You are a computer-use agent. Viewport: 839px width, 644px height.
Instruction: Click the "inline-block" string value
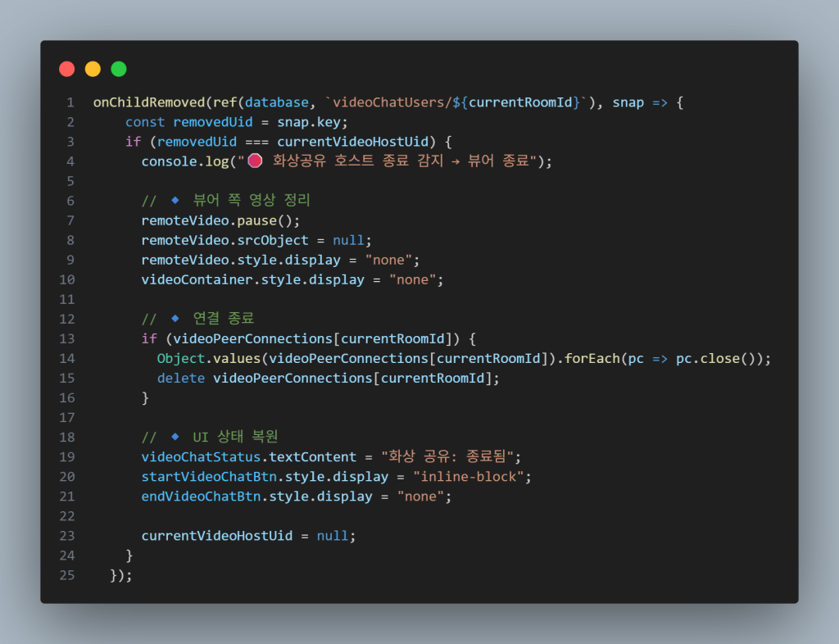click(x=473, y=476)
